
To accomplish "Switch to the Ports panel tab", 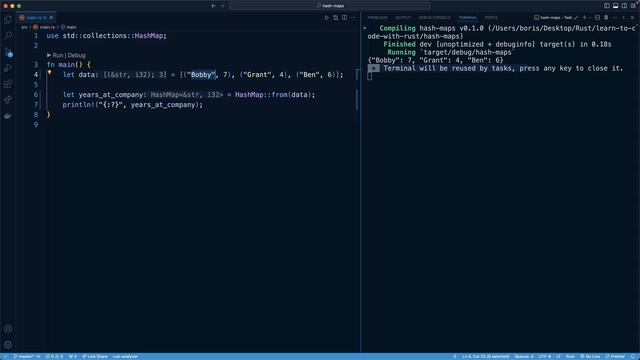I will 491,18.
